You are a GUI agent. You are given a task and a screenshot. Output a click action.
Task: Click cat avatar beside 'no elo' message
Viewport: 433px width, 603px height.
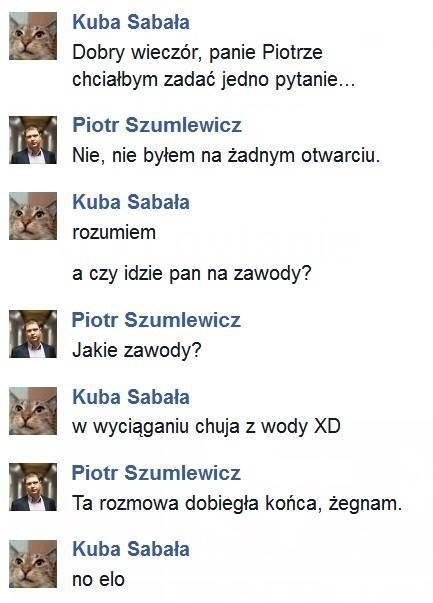click(x=33, y=564)
